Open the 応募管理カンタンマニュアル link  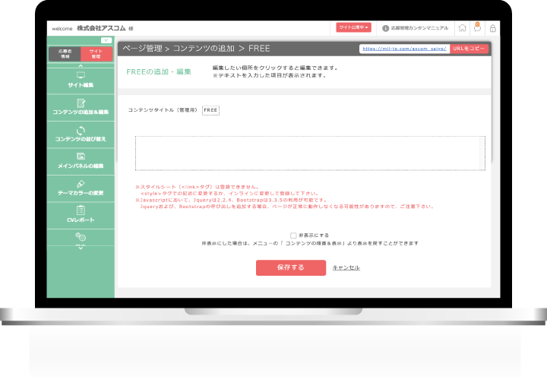[x=416, y=28]
